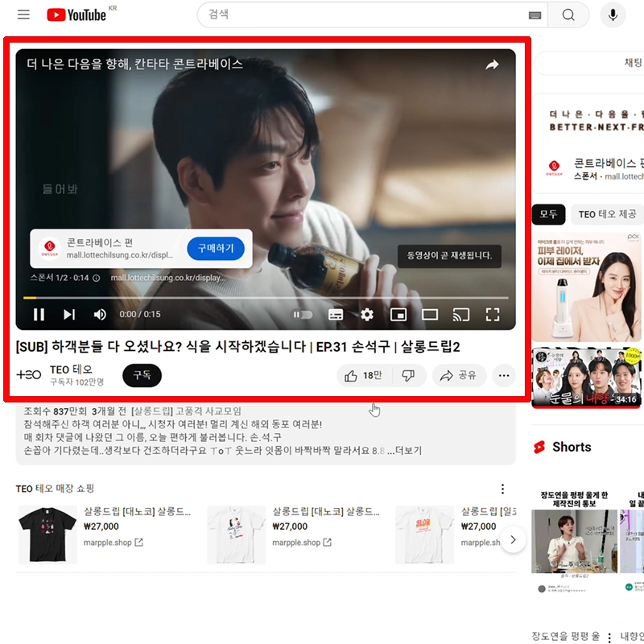The image size is (644, 644).
Task: Expand description with ...더보기
Action: (404, 451)
